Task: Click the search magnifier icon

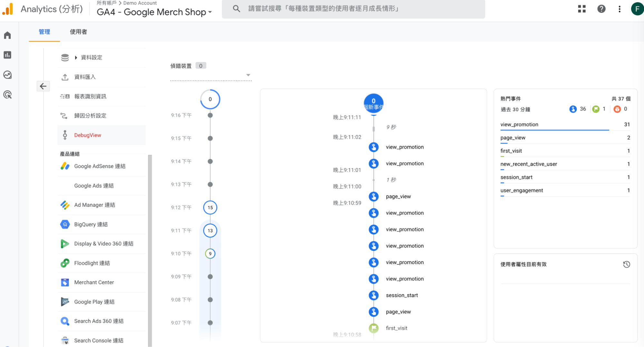Action: 236,9
